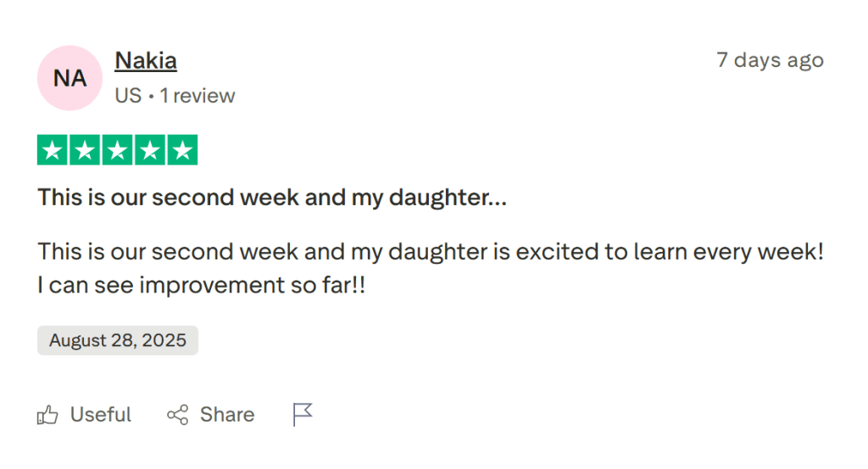Open reviewer Nakia's profile name link

(146, 61)
